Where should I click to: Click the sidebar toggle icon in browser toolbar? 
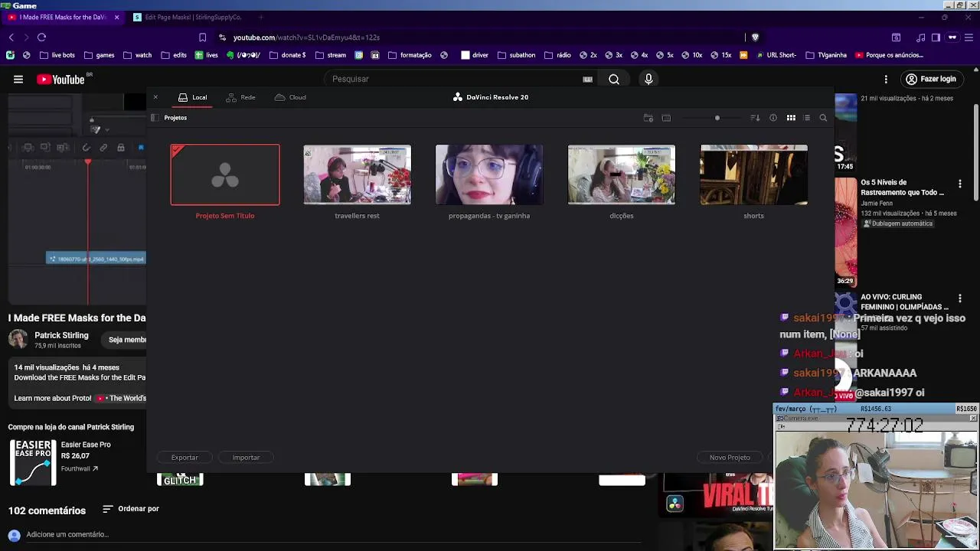point(936,37)
